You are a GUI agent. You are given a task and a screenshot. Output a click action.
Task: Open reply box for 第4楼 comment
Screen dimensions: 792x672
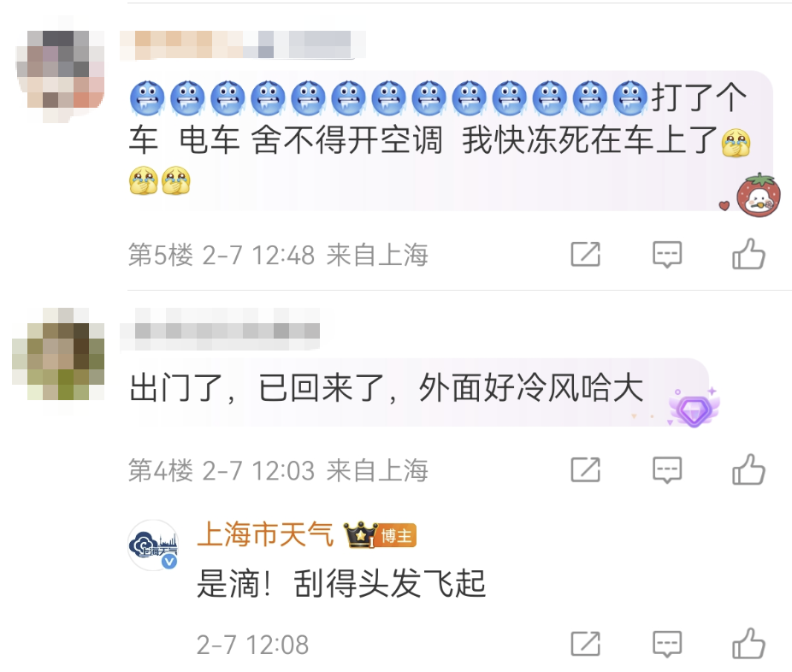pos(667,470)
